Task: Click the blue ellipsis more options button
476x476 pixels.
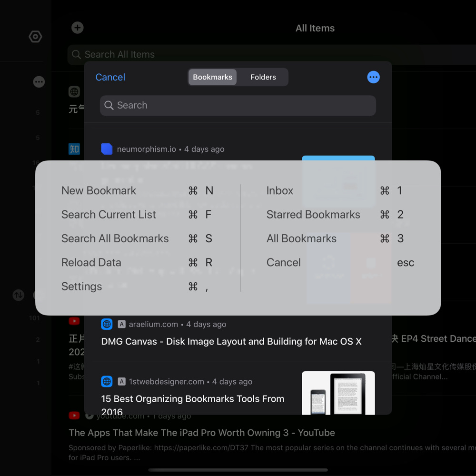Action: pyautogui.click(x=374, y=77)
